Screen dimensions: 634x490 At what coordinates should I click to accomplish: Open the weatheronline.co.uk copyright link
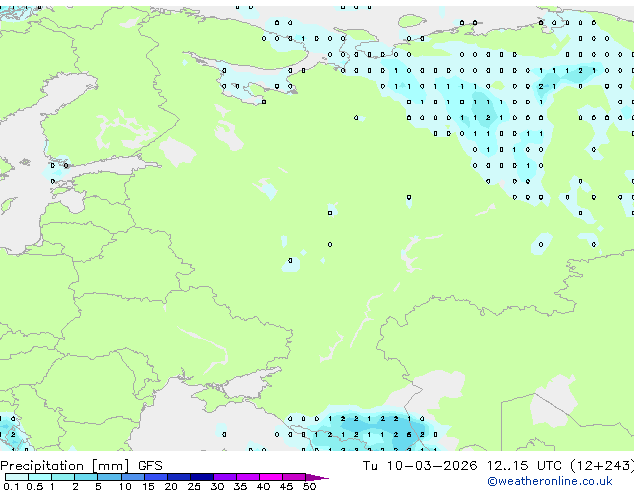pos(550,481)
